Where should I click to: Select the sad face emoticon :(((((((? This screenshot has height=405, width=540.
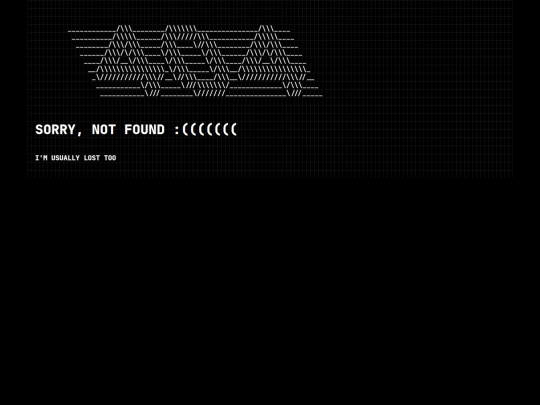pos(206,130)
